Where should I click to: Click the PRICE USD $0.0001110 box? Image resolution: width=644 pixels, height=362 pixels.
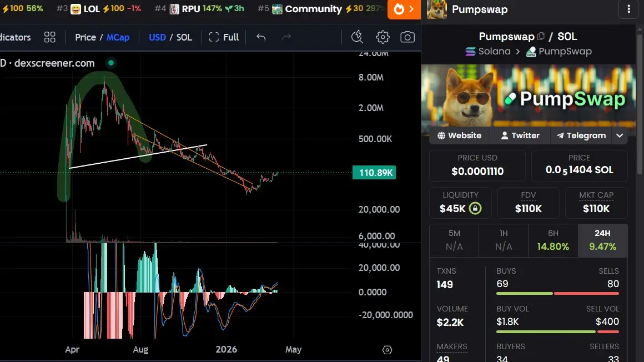(477, 165)
